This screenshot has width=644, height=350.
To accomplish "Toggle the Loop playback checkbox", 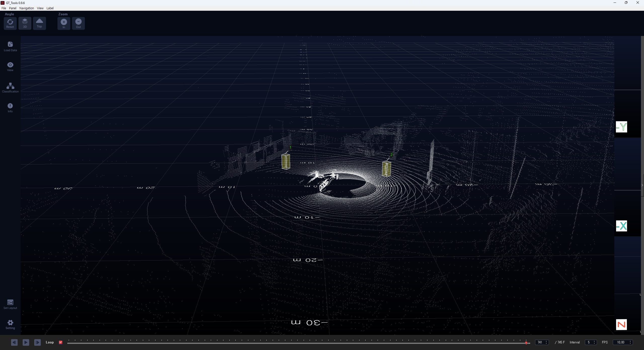I will [61, 342].
